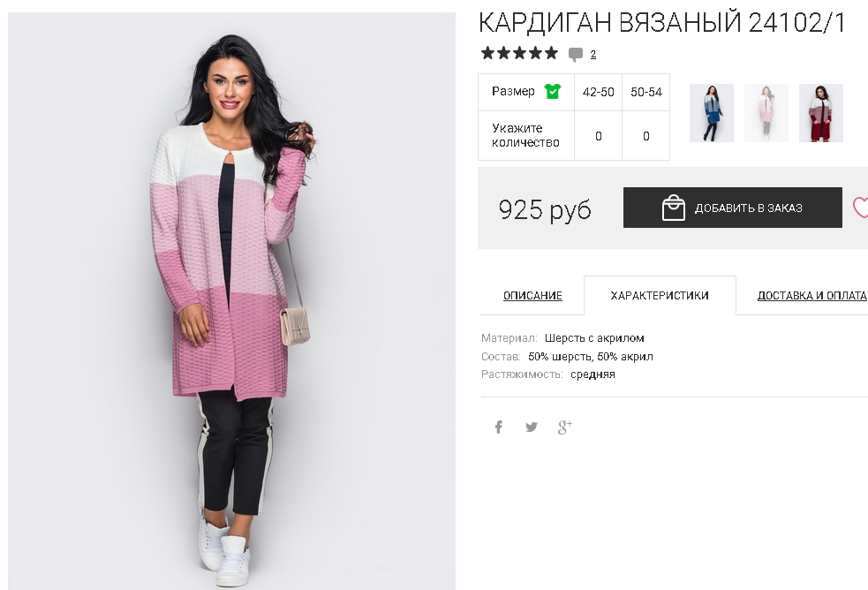Click the heart wishlist icon
868x590 pixels.
860,208
